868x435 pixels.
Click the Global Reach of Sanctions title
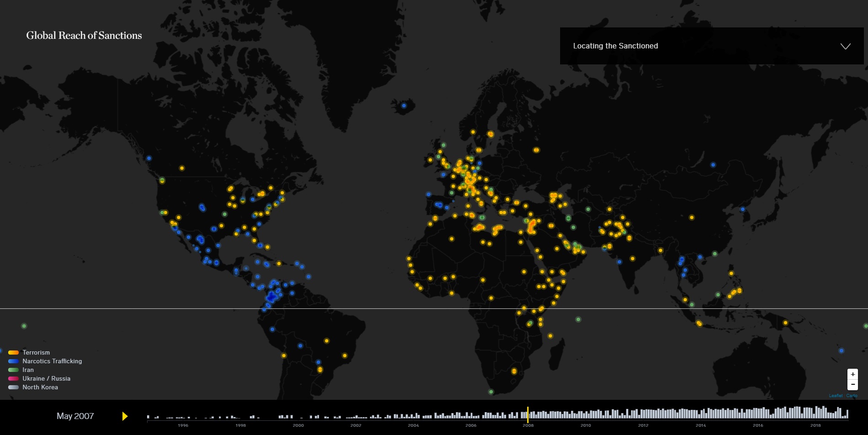point(84,35)
